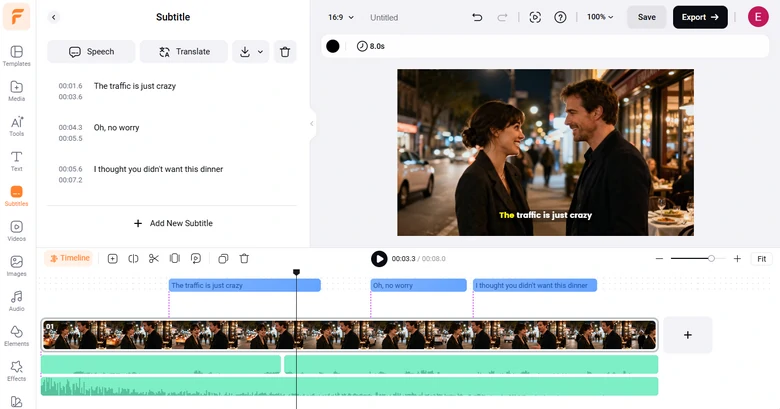Select 'I thought you didn't want' subtitle clip
This screenshot has width=780, height=409.
click(535, 286)
